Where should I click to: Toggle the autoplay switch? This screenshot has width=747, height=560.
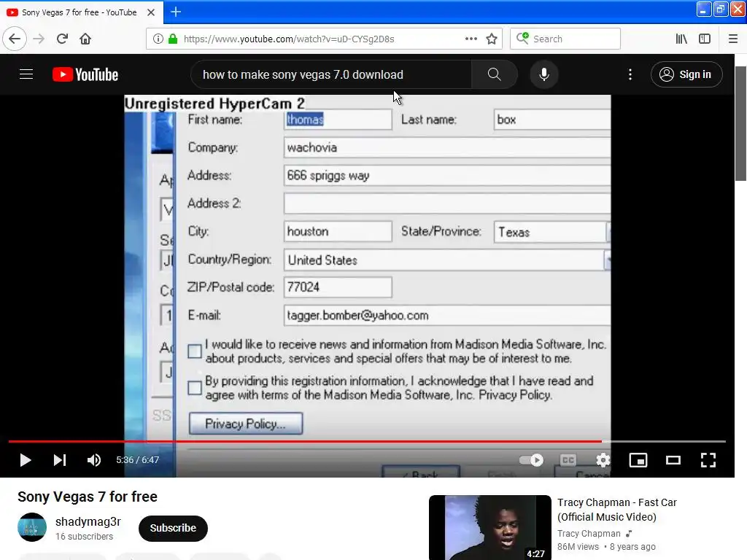pos(531,460)
